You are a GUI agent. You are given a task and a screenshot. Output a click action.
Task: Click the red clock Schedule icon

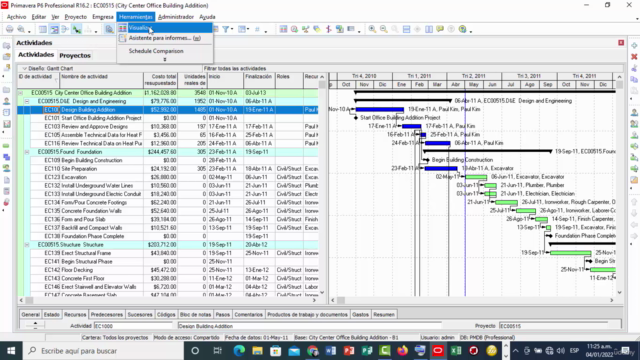click(294, 29)
